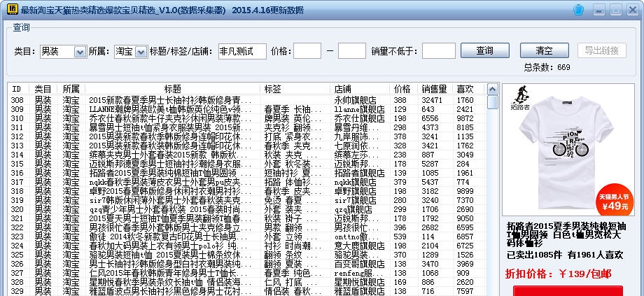Click the 导出链接 export button
Image resolution: width=644 pixels, height=296 pixels.
point(602,50)
